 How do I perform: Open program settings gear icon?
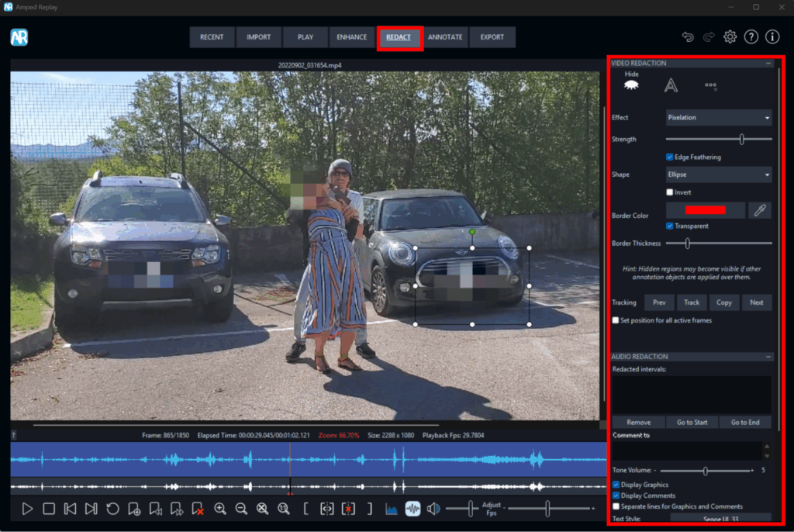(x=730, y=36)
